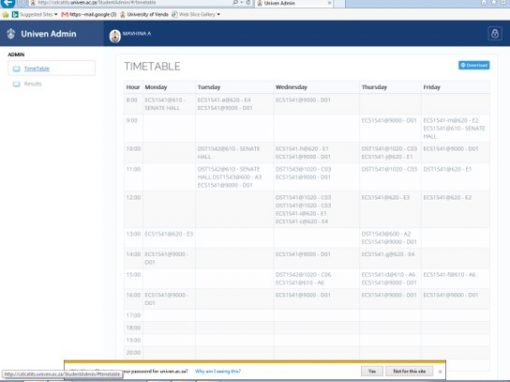Click Yes on the password prompt bar
The width and height of the screenshot is (510, 382).
click(372, 371)
